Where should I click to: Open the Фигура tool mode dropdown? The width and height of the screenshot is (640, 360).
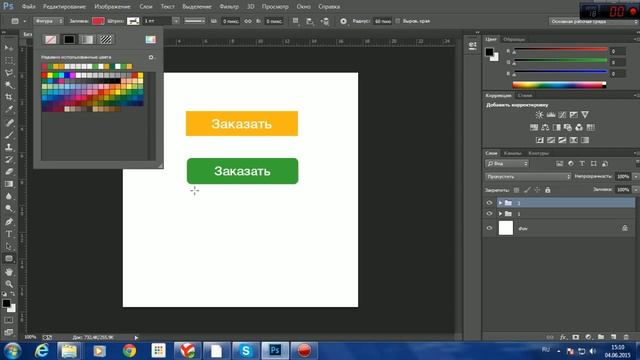pos(49,21)
